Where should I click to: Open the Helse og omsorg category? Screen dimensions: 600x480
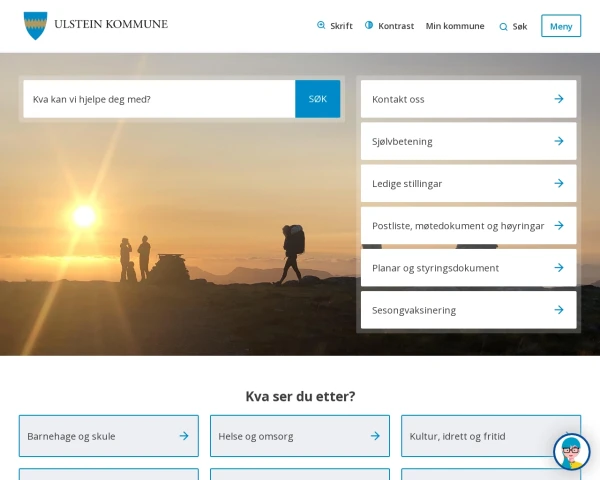coord(300,436)
